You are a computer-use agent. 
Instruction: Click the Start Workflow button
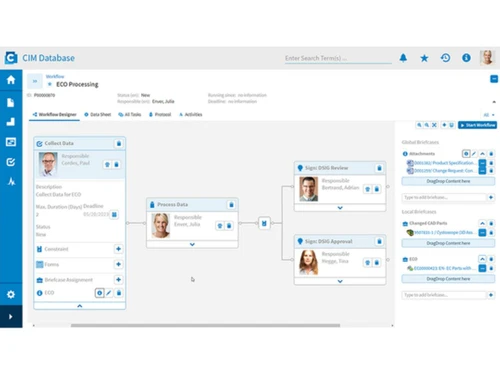pyautogui.click(x=477, y=125)
